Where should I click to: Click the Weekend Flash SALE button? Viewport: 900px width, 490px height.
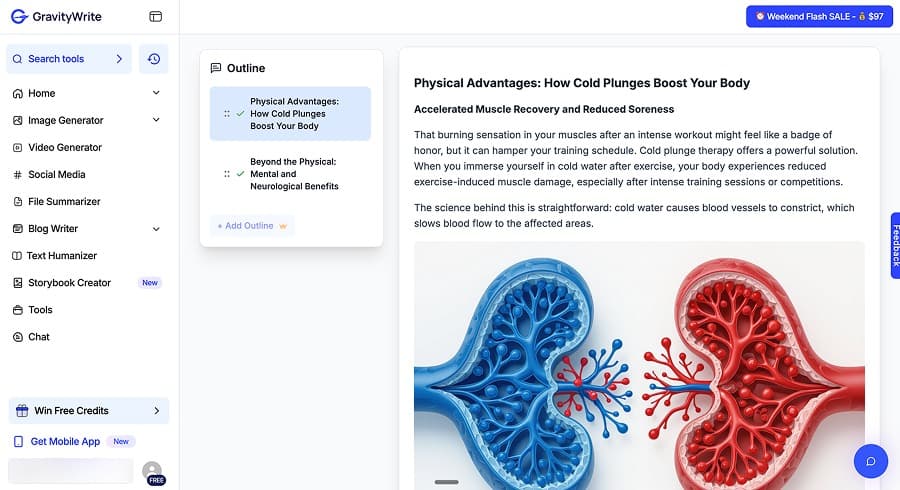[x=818, y=16]
